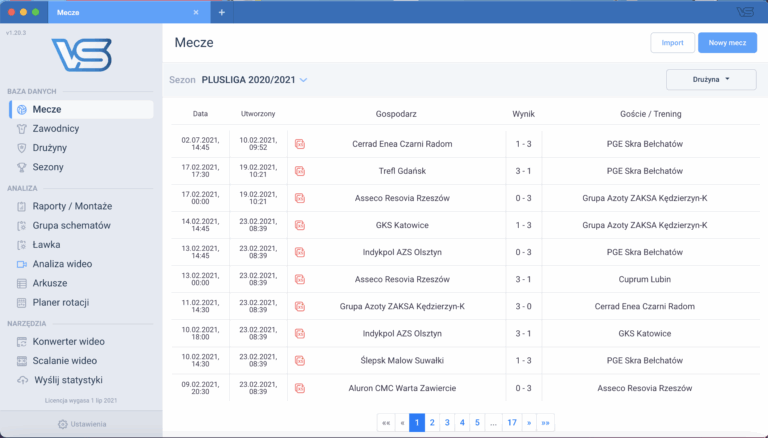Close the Mecze tab

(x=195, y=12)
